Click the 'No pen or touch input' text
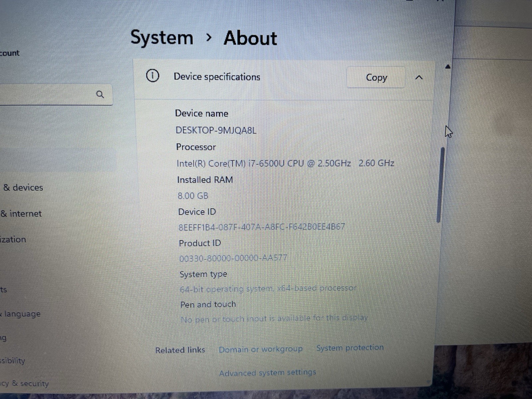 (274, 319)
